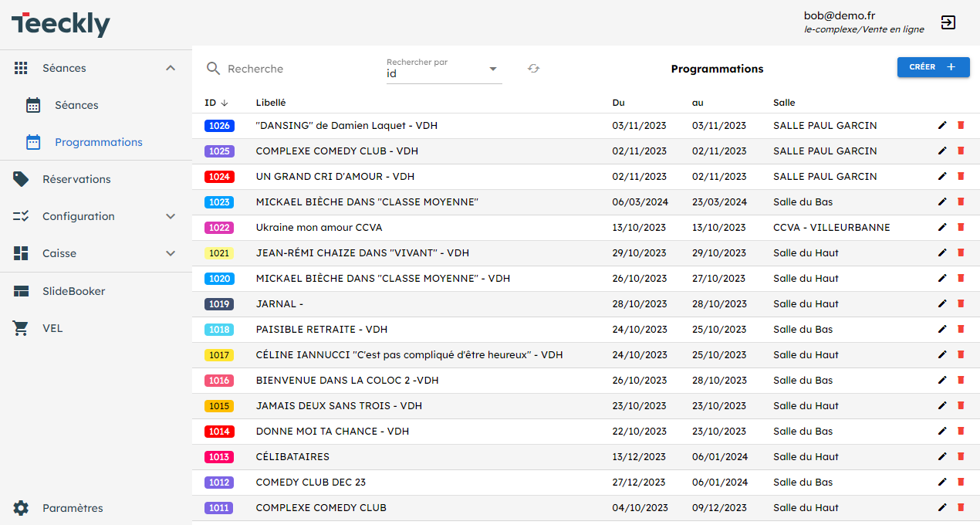This screenshot has height=525, width=980.
Task: Expand the Configuration menu section
Action: point(171,216)
